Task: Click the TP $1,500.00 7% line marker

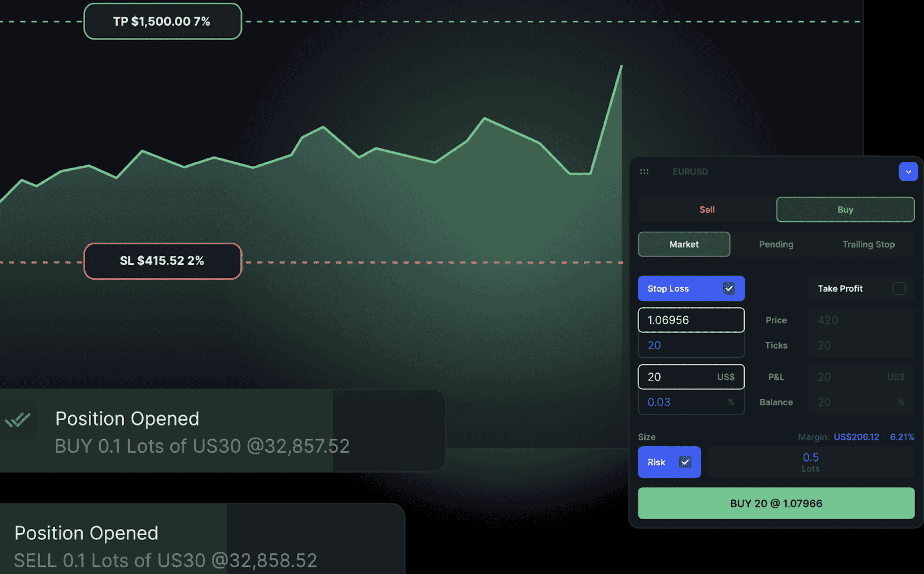Action: coord(163,21)
